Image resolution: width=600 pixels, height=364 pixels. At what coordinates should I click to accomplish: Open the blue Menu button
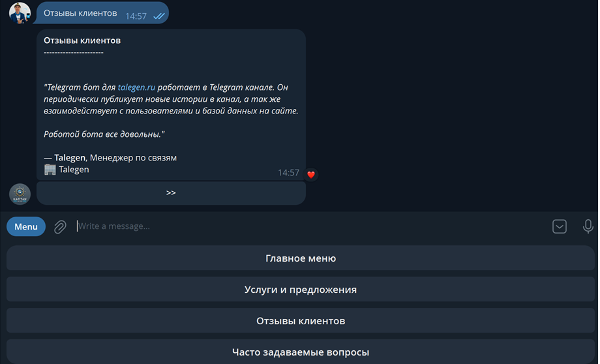tap(26, 226)
